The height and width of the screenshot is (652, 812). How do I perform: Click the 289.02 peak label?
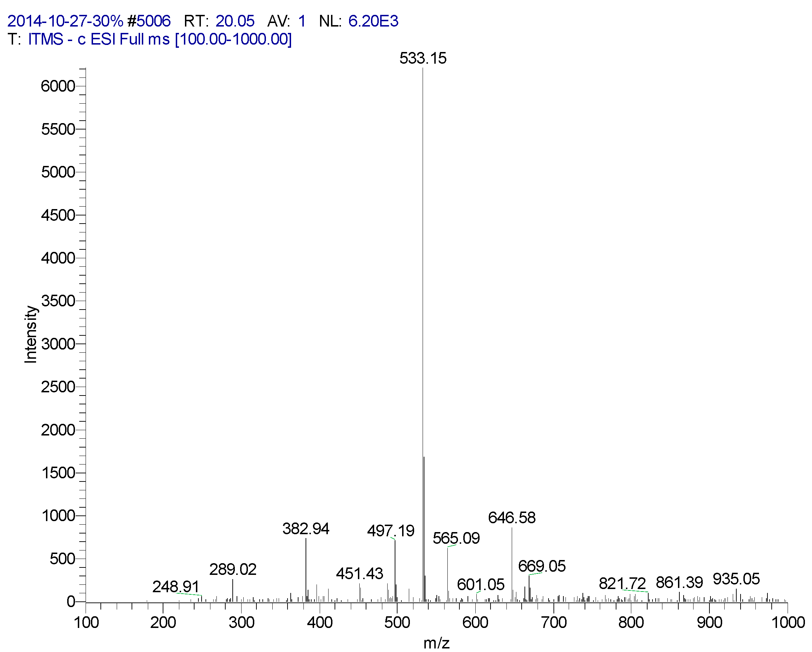[x=232, y=569]
